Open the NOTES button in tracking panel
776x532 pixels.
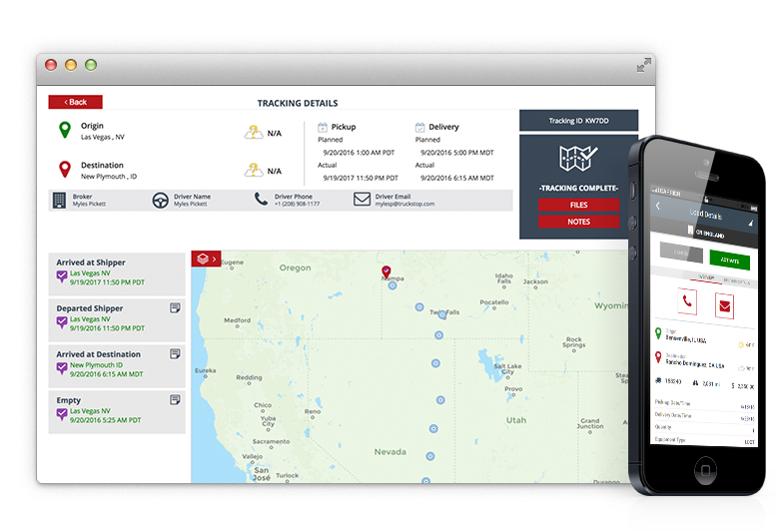click(578, 222)
